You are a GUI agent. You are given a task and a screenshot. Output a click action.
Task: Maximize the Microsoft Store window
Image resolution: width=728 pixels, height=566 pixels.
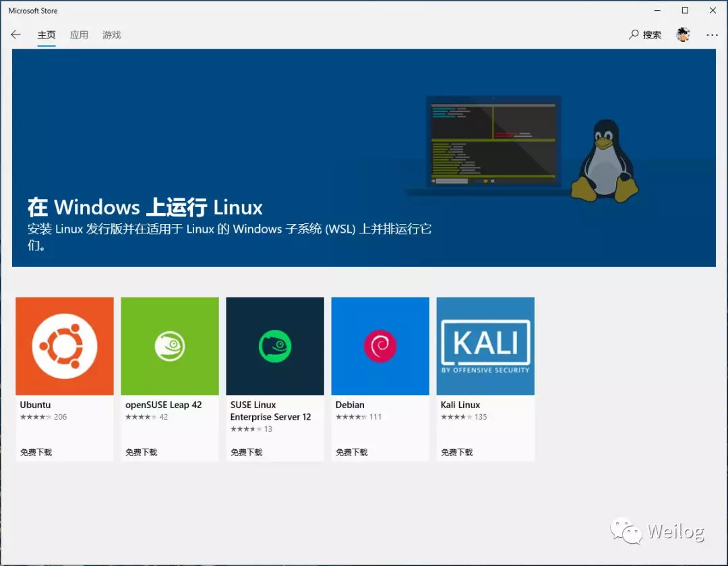pyautogui.click(x=685, y=10)
